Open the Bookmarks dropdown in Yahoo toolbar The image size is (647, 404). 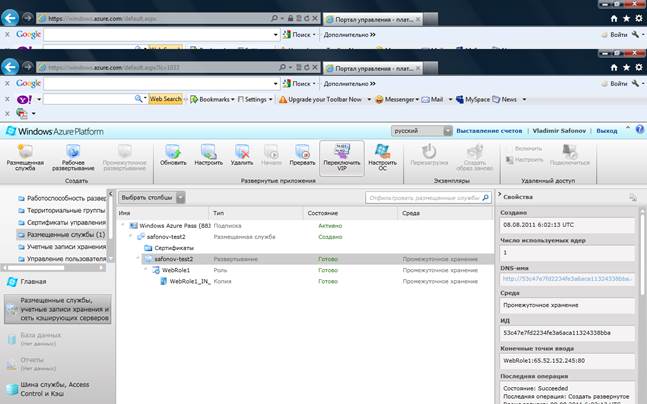click(x=212, y=99)
